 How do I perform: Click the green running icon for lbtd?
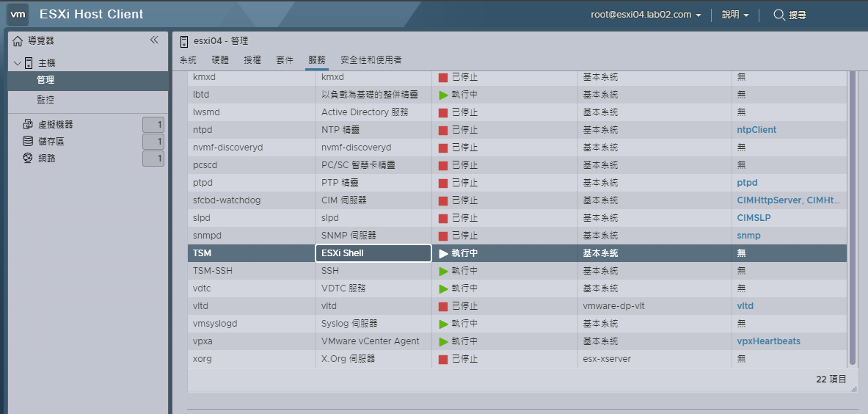[443, 95]
